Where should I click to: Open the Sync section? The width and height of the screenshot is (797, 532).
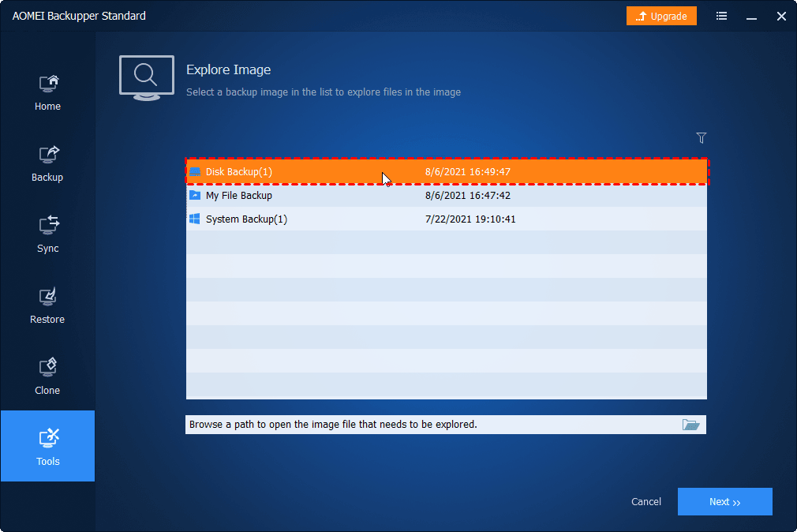[x=47, y=235]
